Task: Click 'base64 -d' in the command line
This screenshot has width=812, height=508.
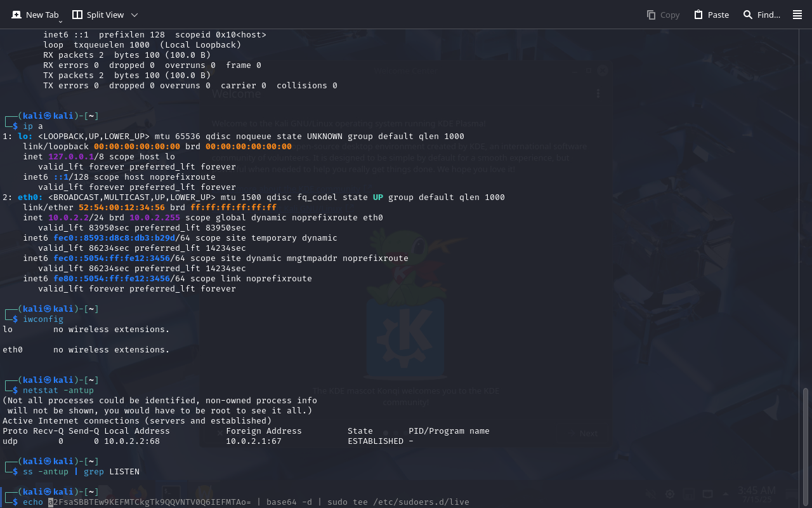Action: pyautogui.click(x=289, y=502)
